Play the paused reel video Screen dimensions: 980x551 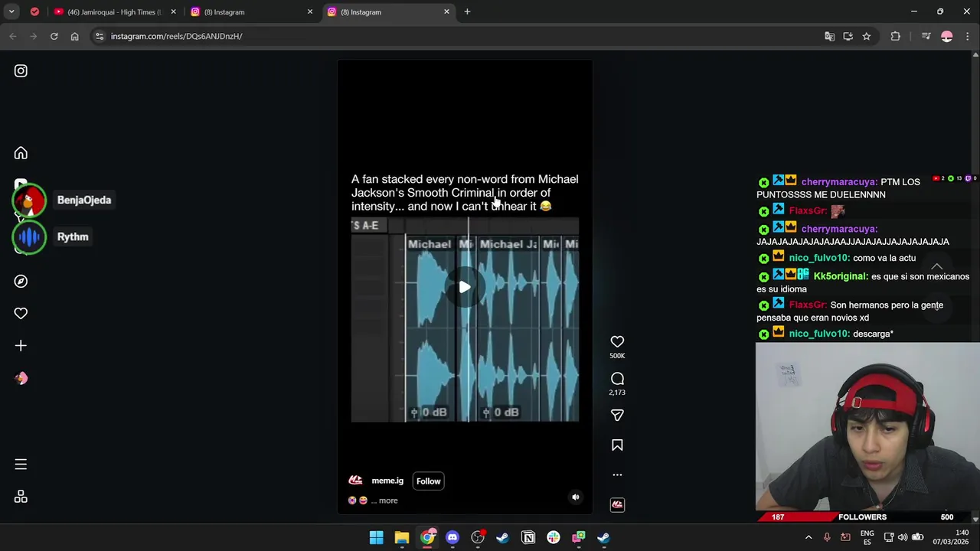(465, 287)
